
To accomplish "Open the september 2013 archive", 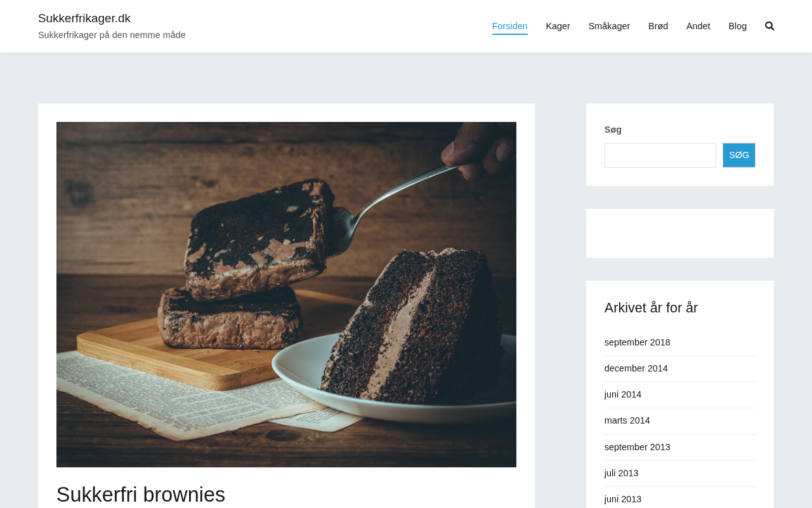I will [637, 447].
